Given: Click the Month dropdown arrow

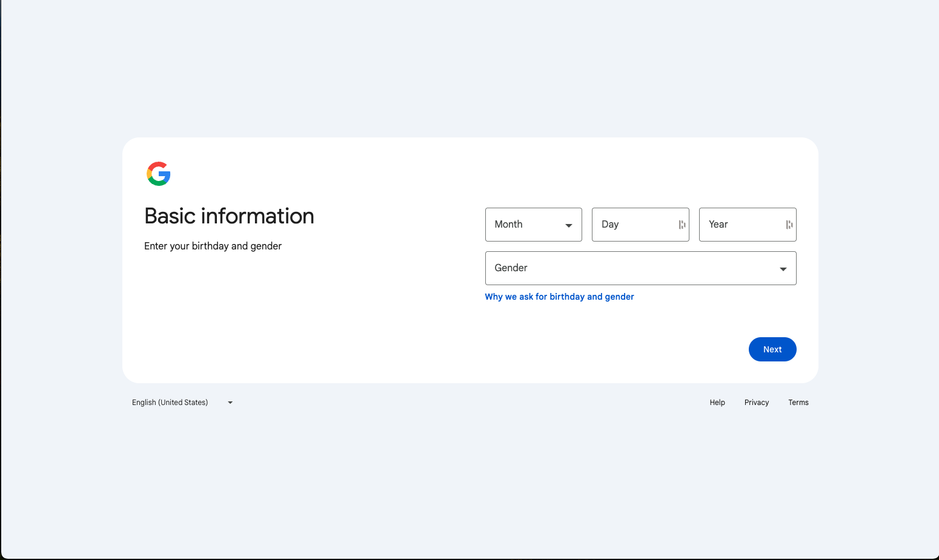Looking at the screenshot, I should 568,225.
